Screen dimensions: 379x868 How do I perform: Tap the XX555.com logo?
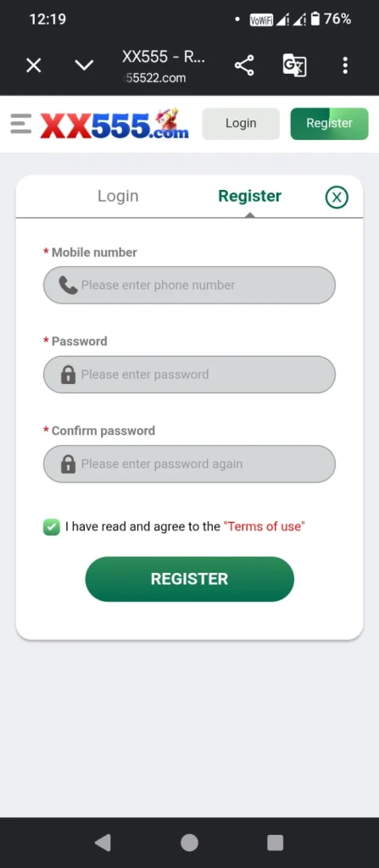(114, 124)
